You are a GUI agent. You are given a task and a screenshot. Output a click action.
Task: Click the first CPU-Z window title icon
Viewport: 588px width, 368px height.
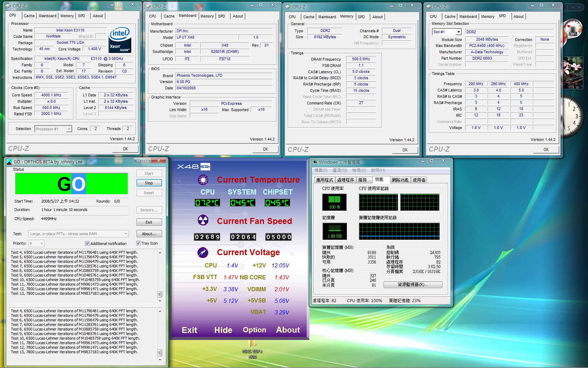pyautogui.click(x=9, y=6)
